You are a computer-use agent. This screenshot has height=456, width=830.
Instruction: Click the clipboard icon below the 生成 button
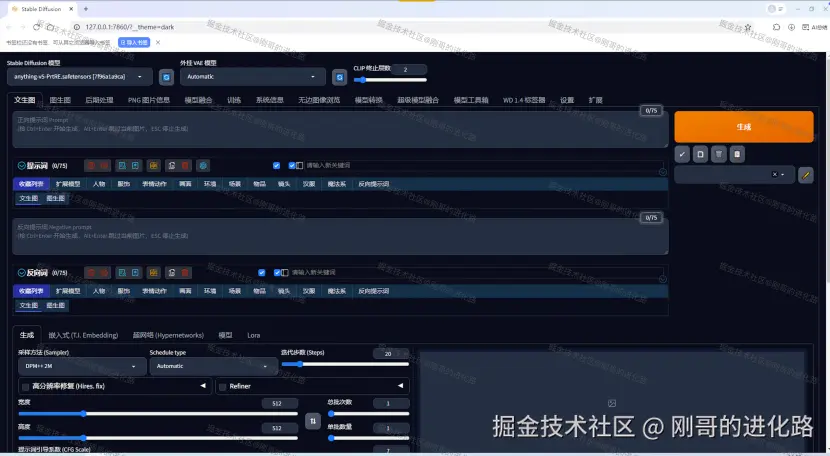click(700, 155)
